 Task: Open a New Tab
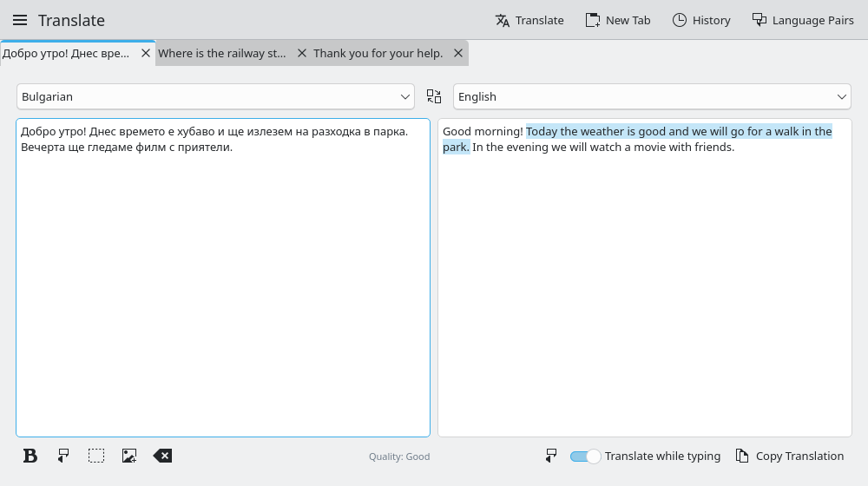(x=618, y=21)
